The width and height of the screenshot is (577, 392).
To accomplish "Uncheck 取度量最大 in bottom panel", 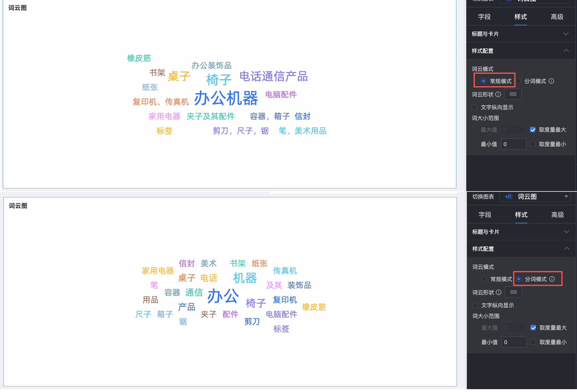I will [x=533, y=328].
